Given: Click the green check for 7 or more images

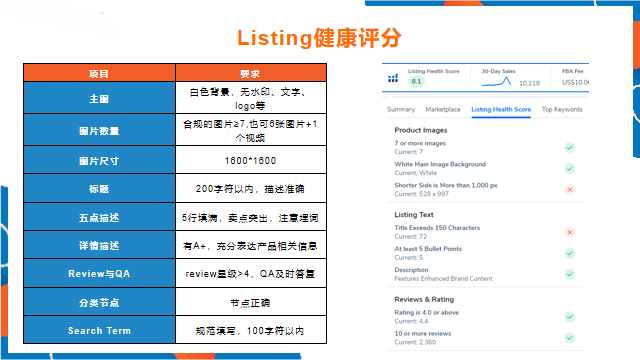Looking at the screenshot, I should point(570,147).
